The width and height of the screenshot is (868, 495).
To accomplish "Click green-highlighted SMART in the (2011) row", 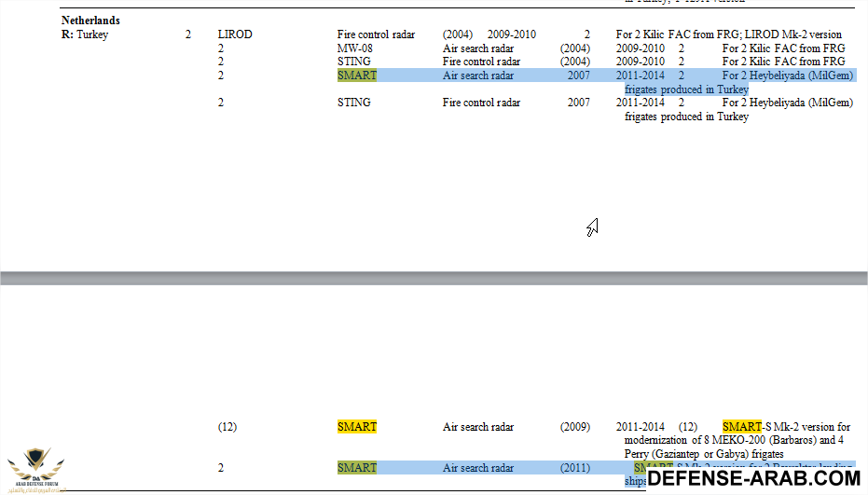I will click(357, 468).
